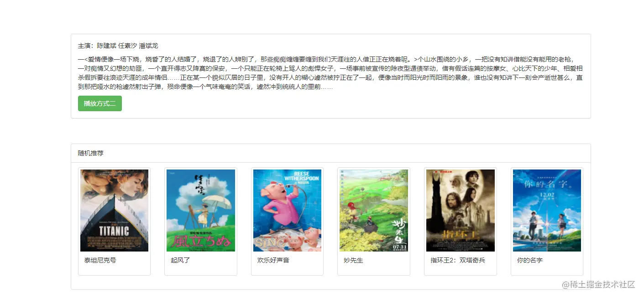The image size is (644, 298).
Task: Select the 泰坦尼克号 title text
Action: coord(100,260)
